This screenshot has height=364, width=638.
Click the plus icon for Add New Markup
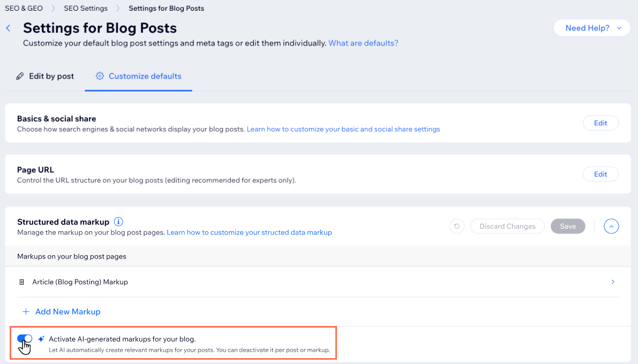26,312
